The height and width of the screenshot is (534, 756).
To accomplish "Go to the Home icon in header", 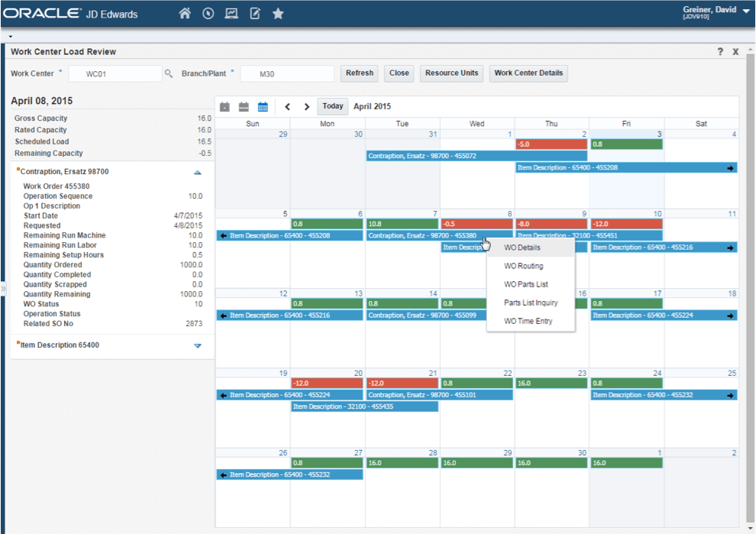I will click(x=185, y=14).
